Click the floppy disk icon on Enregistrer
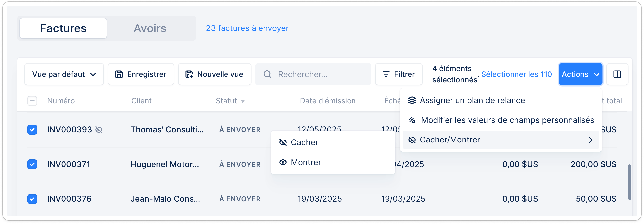This screenshot has height=224, width=644. point(119,74)
